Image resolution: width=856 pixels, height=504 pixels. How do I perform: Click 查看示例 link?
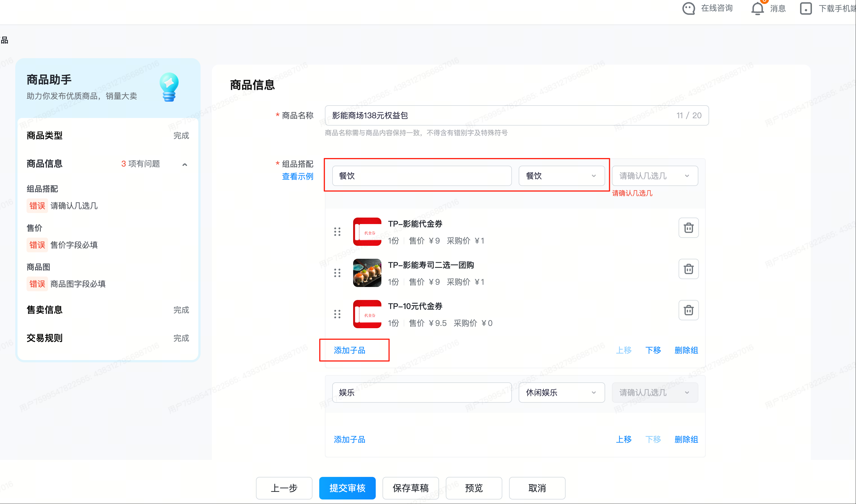[297, 176]
